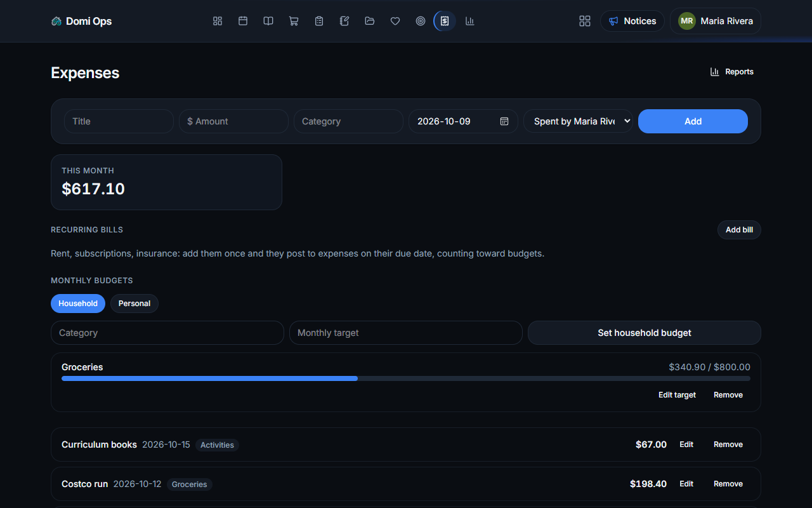Open the Reports page
The height and width of the screenshot is (508, 812).
pos(731,72)
